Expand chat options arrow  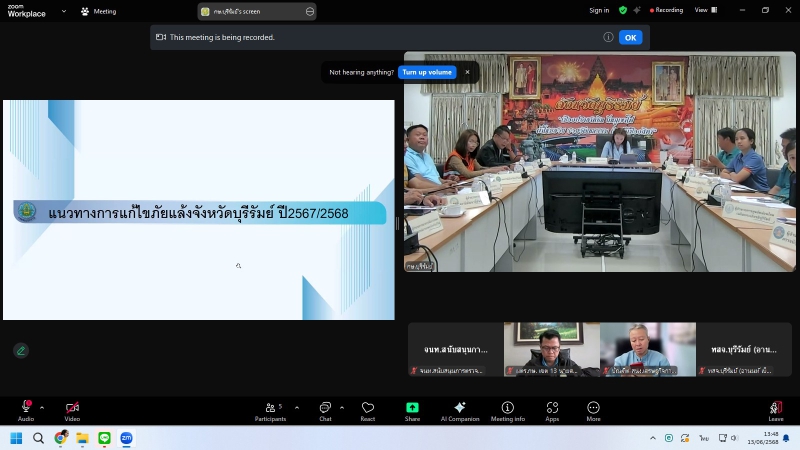(342, 408)
